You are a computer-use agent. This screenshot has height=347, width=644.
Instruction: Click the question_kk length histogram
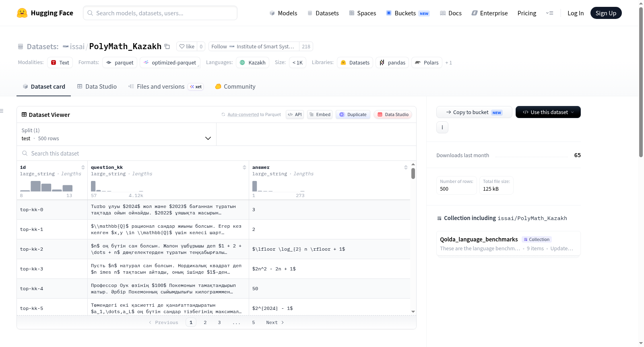tap(117, 186)
